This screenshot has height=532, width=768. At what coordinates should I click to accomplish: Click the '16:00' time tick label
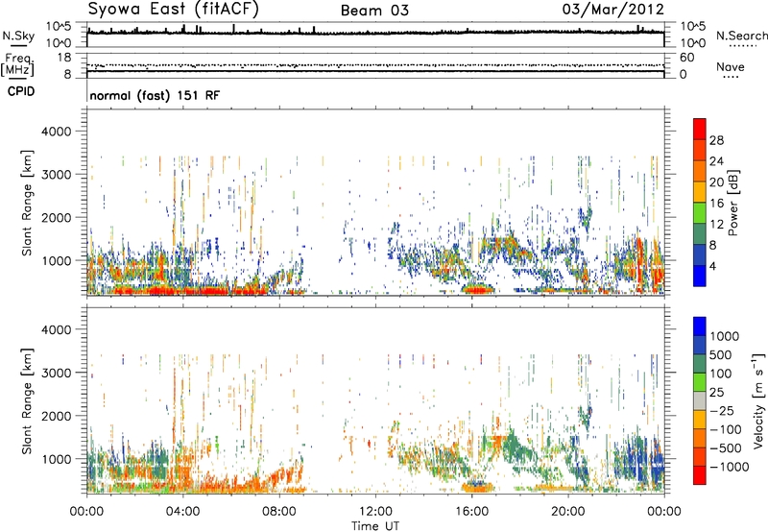471,512
